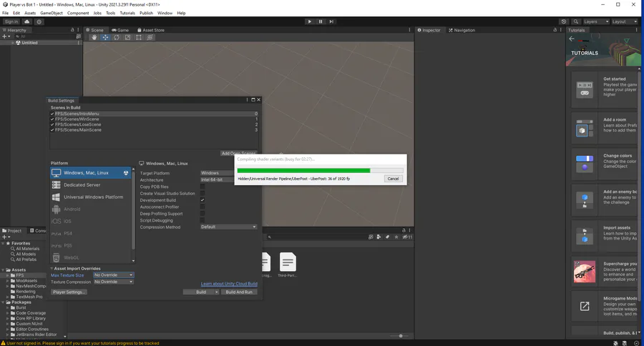This screenshot has height=346, width=644.
Task: Open the Change colors tutorial icon
Action: click(585, 163)
